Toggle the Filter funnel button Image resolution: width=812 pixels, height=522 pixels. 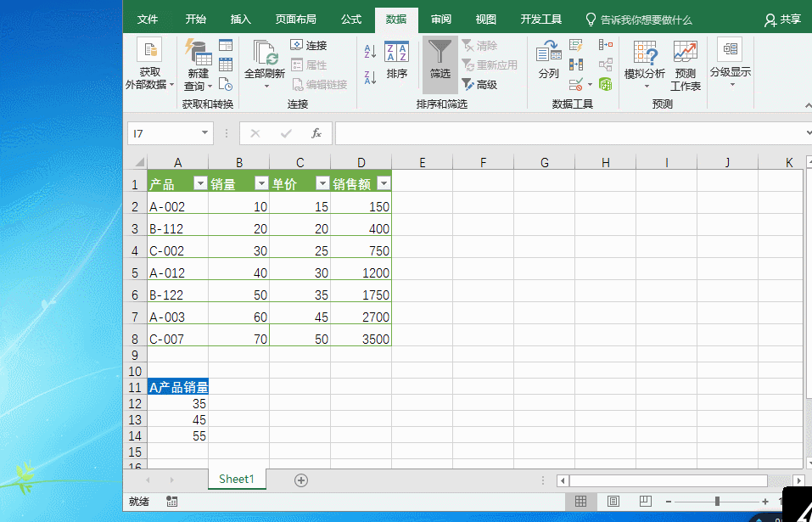click(x=440, y=65)
